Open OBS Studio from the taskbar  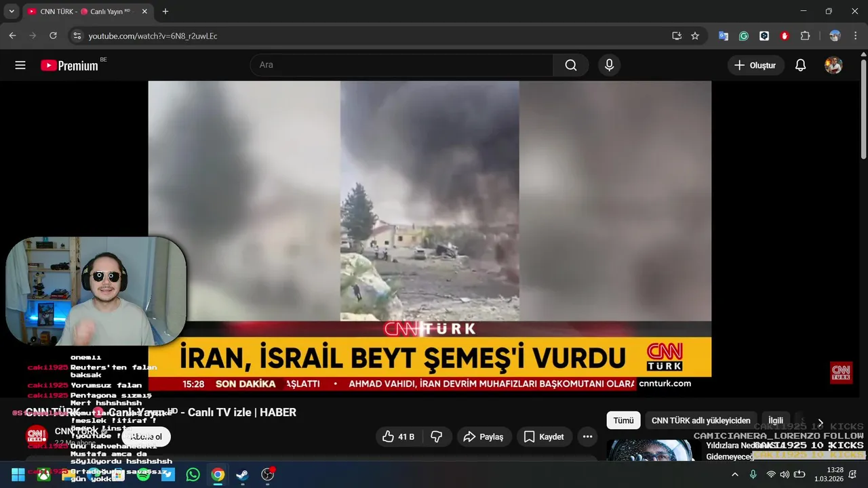coord(268,474)
